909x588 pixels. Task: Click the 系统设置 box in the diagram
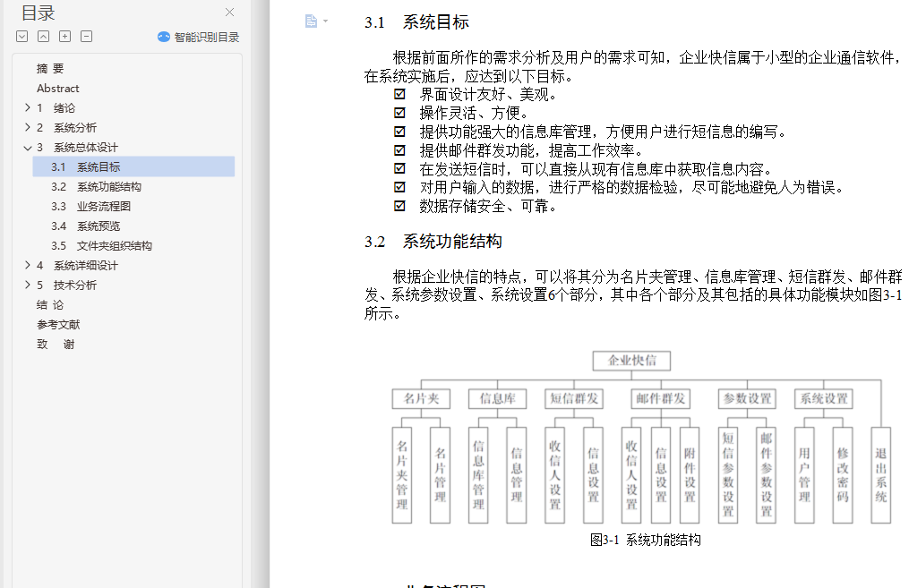[824, 398]
